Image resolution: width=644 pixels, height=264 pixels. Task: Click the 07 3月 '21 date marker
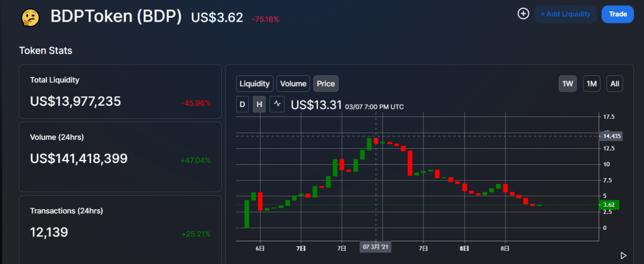(376, 247)
